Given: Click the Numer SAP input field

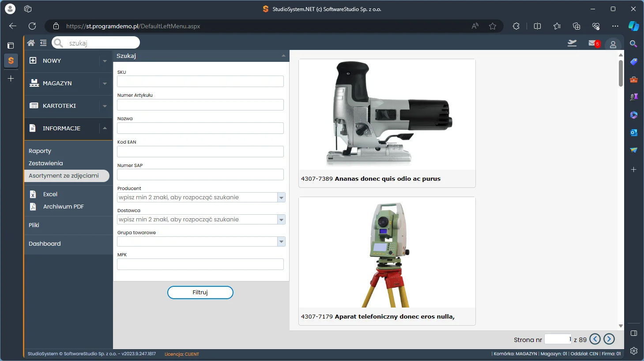Looking at the screenshot, I should pyautogui.click(x=200, y=175).
